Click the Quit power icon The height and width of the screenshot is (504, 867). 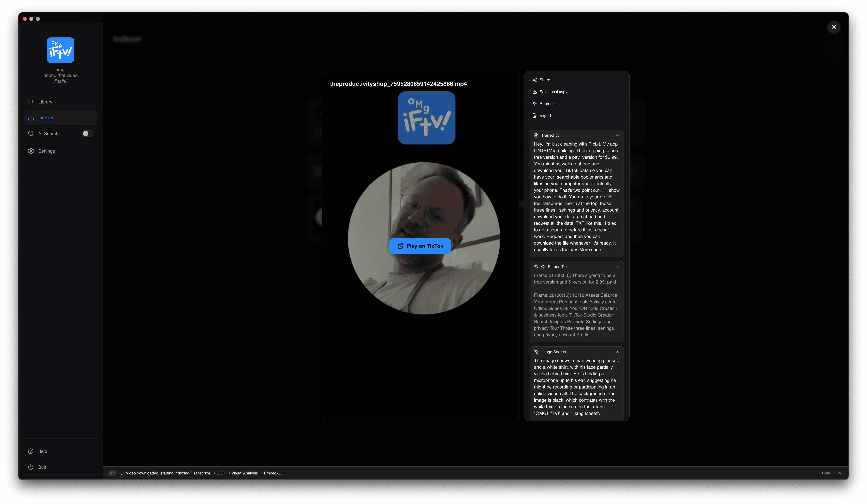pyautogui.click(x=31, y=467)
